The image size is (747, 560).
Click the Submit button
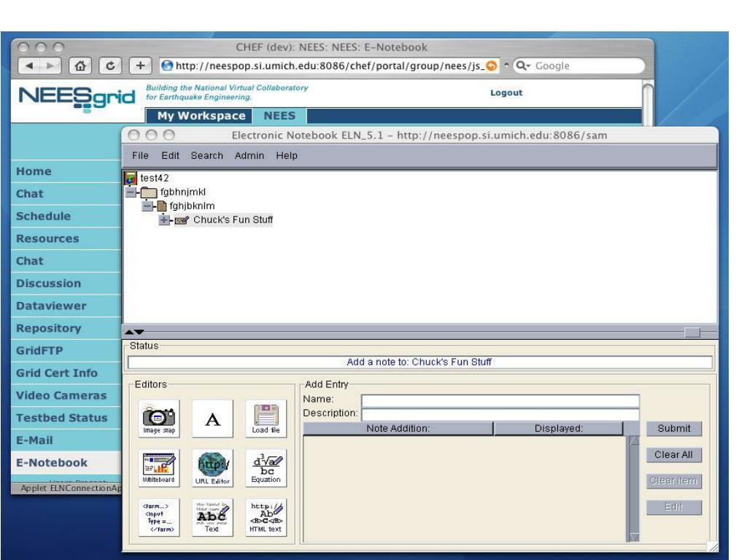tap(673, 429)
